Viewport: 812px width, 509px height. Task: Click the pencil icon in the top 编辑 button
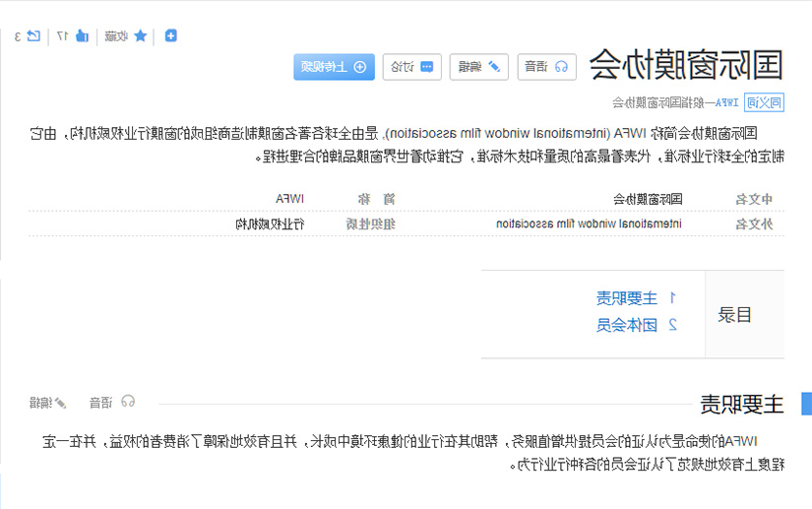494,67
